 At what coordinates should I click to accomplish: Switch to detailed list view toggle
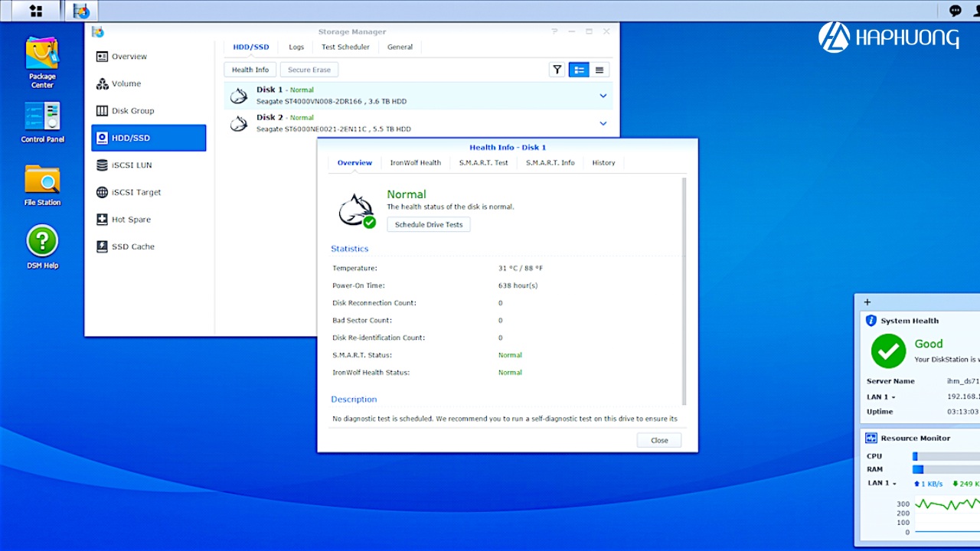click(x=579, y=70)
